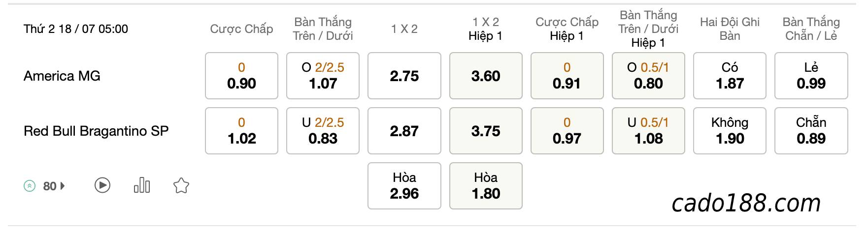The width and height of the screenshot is (868, 235).
Task: Select Red Bull Bragantino handicap 1.02
Action: [x=241, y=131]
